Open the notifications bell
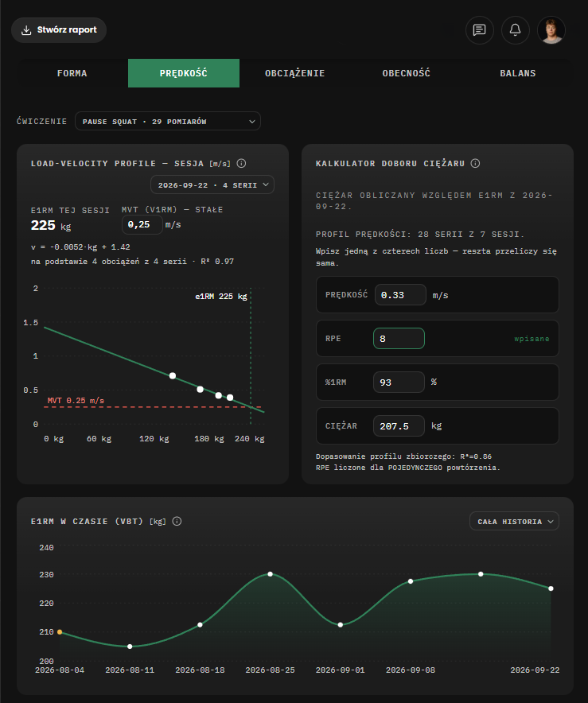This screenshot has height=703, width=588. click(516, 30)
